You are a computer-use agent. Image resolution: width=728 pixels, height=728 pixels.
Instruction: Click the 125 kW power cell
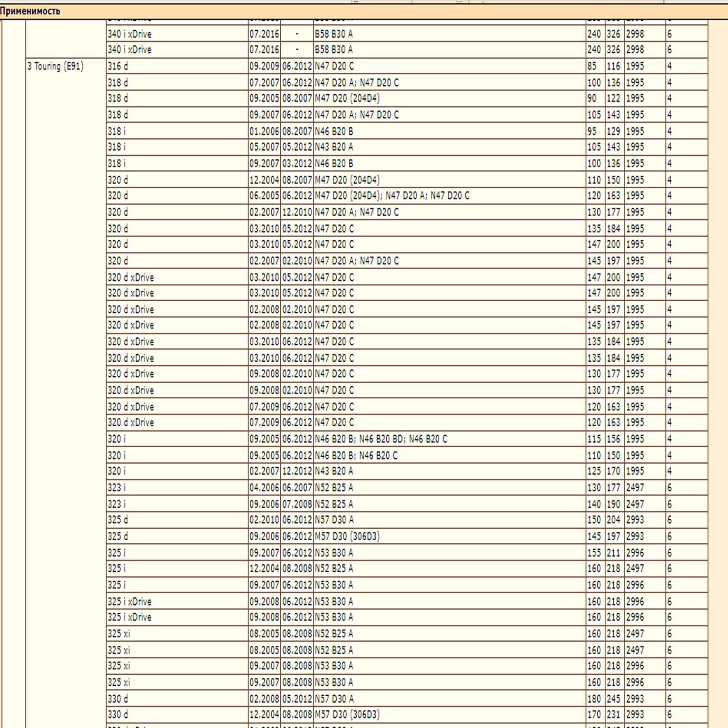click(x=594, y=471)
